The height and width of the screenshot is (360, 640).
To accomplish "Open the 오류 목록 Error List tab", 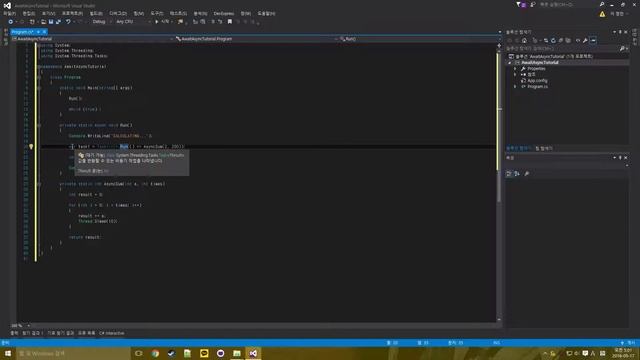I will pos(87,333).
